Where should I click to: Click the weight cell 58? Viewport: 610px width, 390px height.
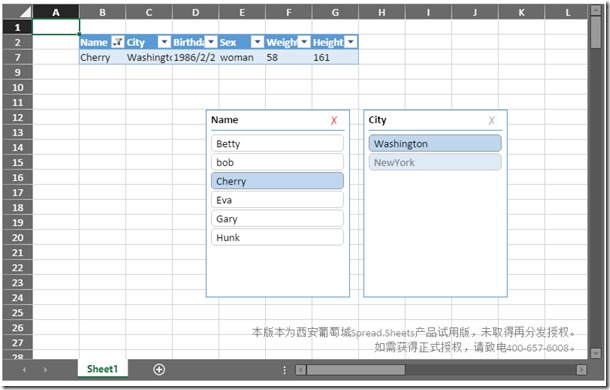point(288,57)
